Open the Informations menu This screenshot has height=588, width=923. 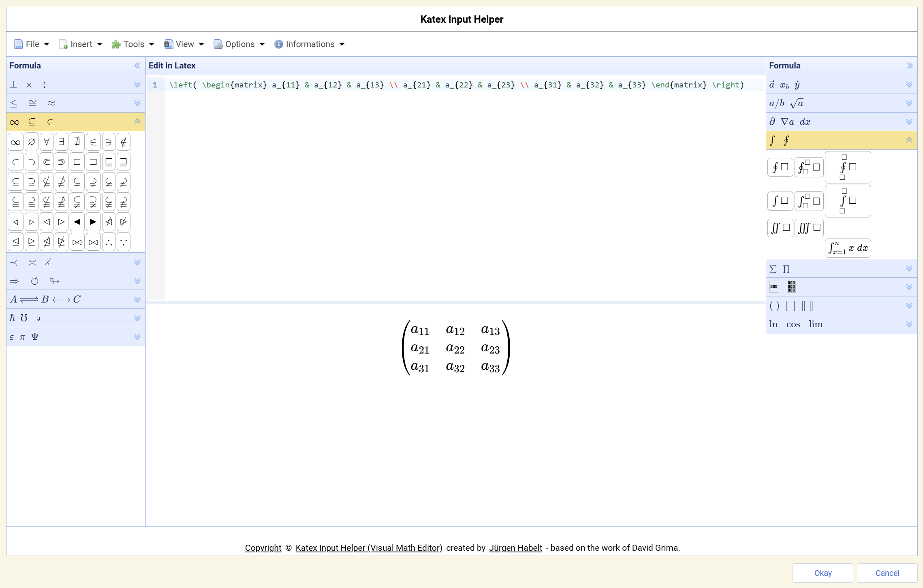coord(309,44)
